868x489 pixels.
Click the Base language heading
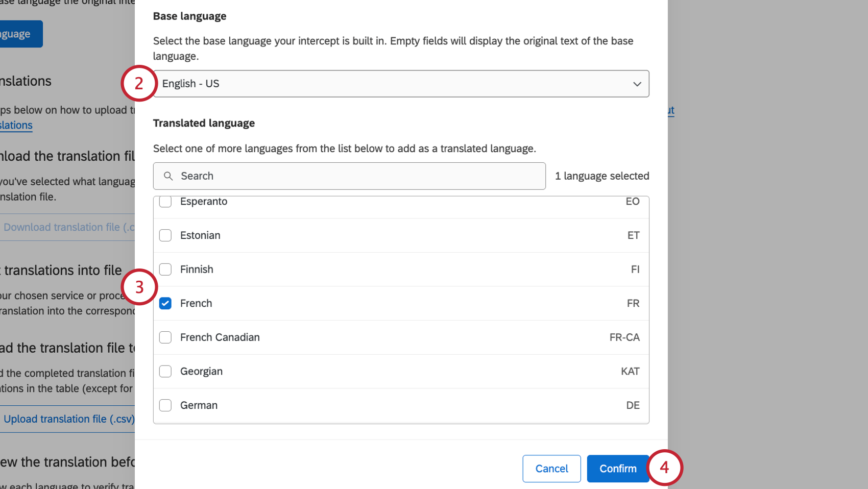(x=189, y=16)
